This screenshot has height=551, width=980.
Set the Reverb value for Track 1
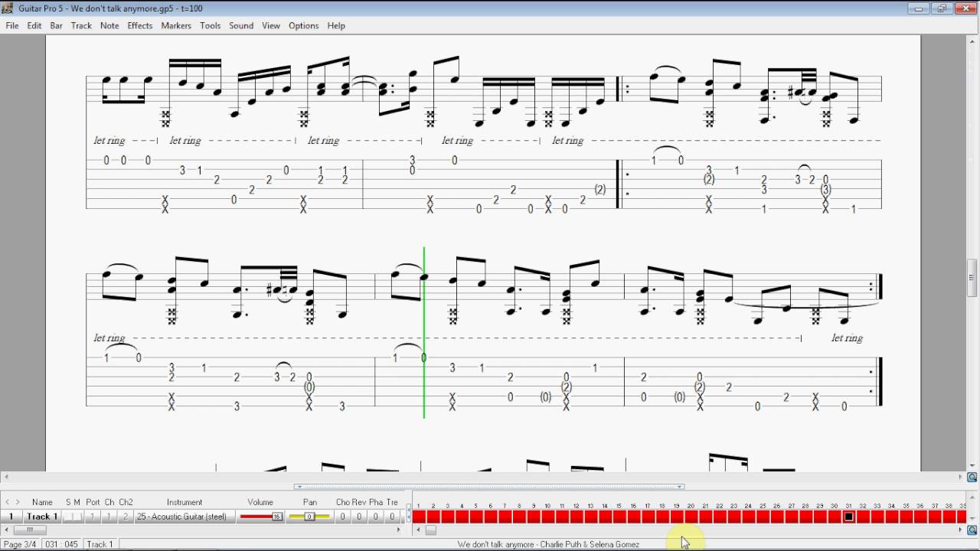[359, 517]
